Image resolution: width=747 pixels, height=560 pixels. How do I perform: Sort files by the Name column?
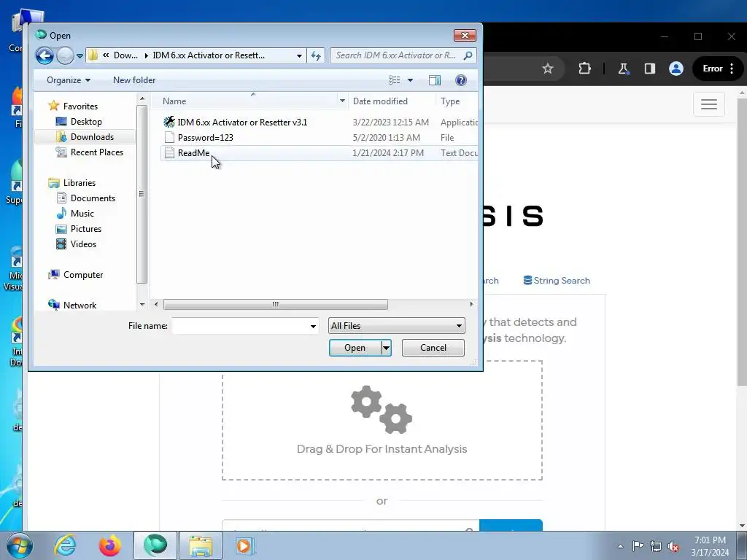point(174,101)
